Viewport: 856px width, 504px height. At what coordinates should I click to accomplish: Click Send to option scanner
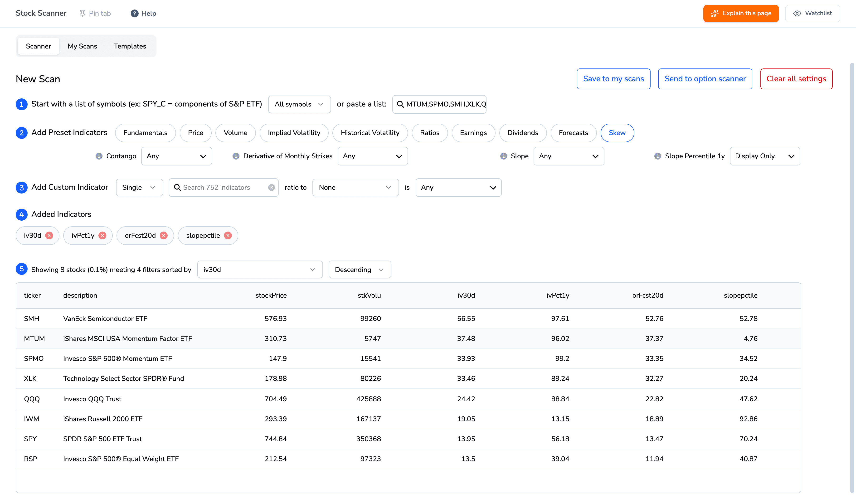pos(705,79)
